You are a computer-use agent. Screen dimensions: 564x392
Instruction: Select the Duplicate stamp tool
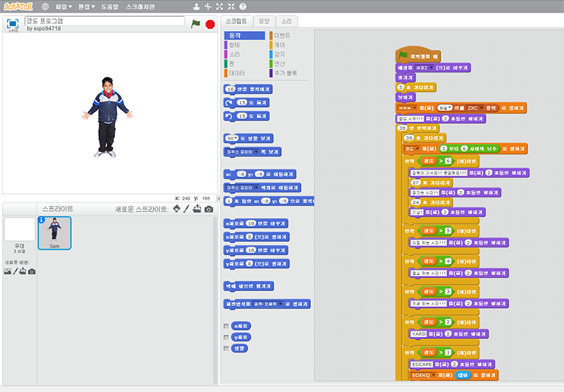[195, 6]
